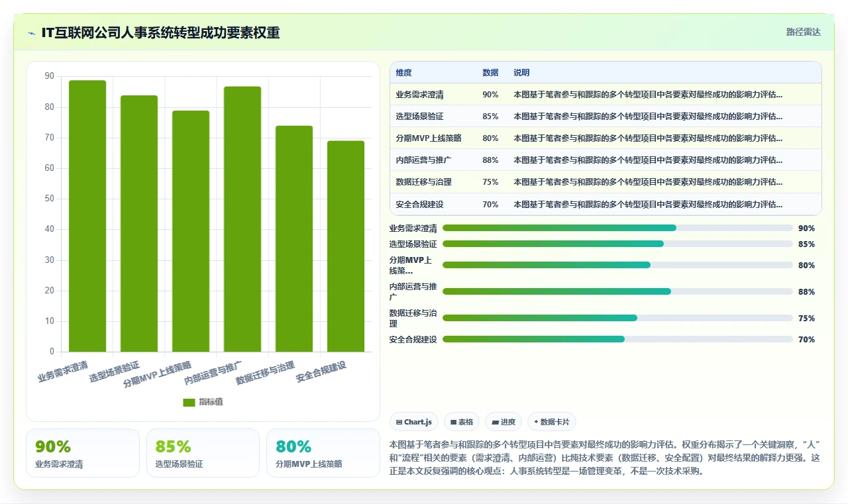This screenshot has height=504, width=848.
Task: Click the 内部运营与推广 88% progress bar
Action: pyautogui.click(x=617, y=291)
